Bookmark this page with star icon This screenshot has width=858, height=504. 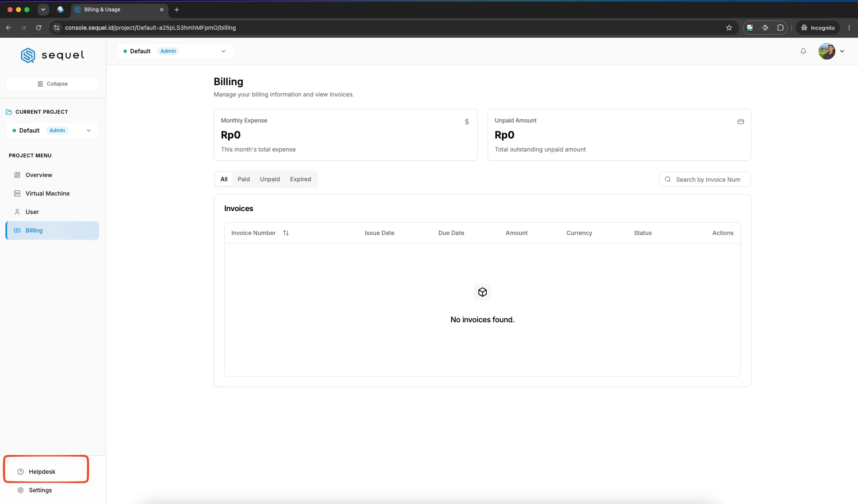[729, 28]
